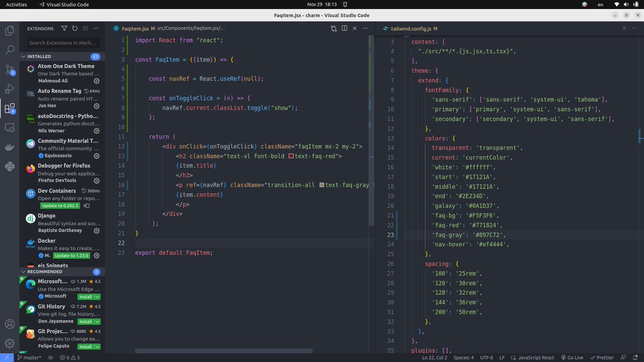Manage Atom One Dark Theme via gear
Image resolution: width=644 pixels, height=362 pixels.
(x=97, y=81)
